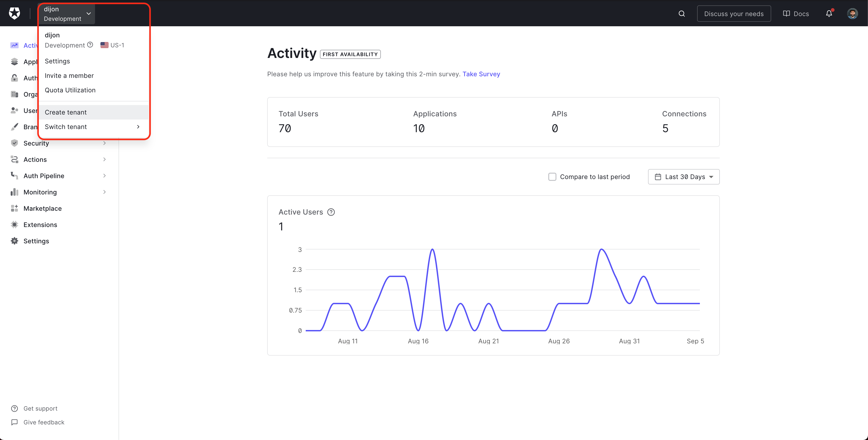This screenshot has width=868, height=440.
Task: Collapse the dijon Development tenant dropdown
Action: pyautogui.click(x=66, y=14)
